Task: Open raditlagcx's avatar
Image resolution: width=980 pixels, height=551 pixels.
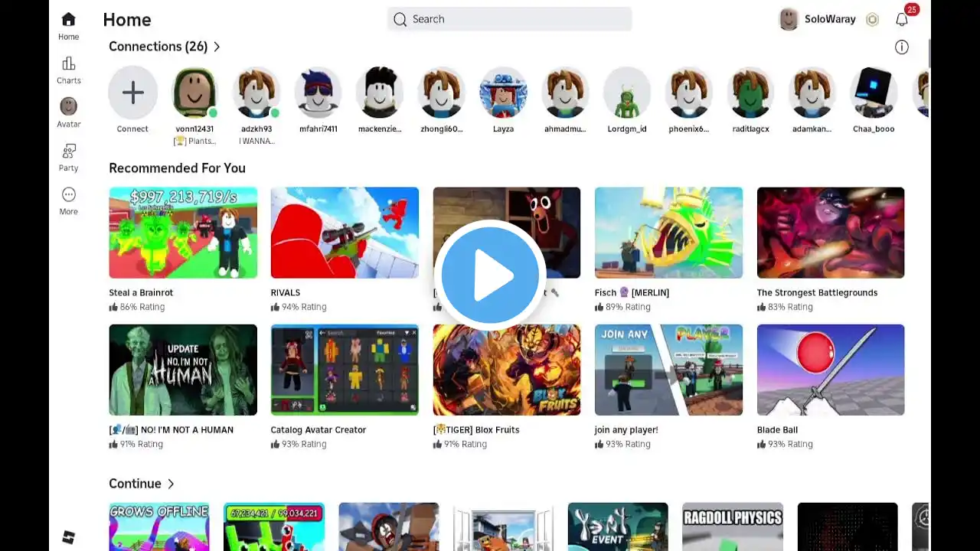Action: pos(750,93)
